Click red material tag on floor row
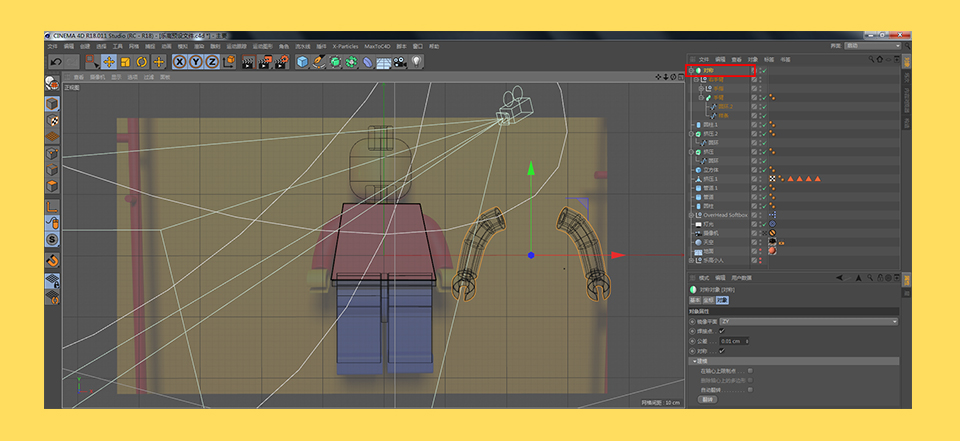 [x=772, y=251]
